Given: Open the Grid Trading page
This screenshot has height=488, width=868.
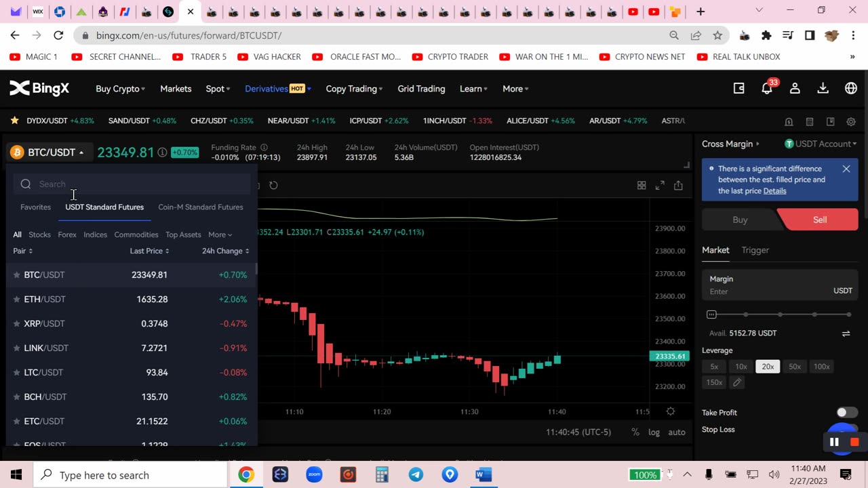Looking at the screenshot, I should 421,89.
